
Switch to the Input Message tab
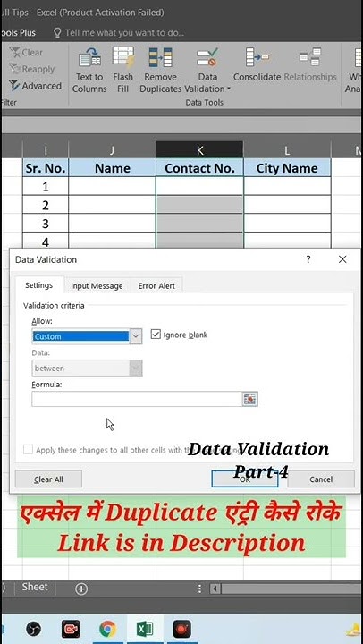tap(97, 286)
